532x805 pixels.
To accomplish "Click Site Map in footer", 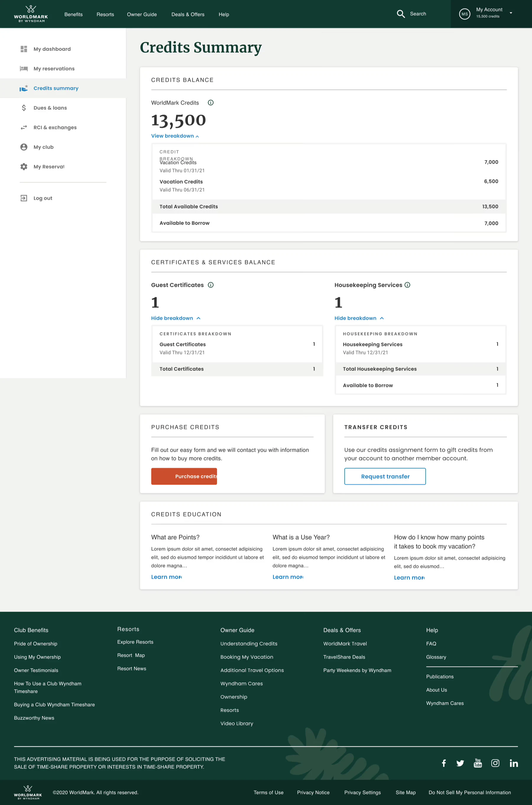I will point(406,793).
